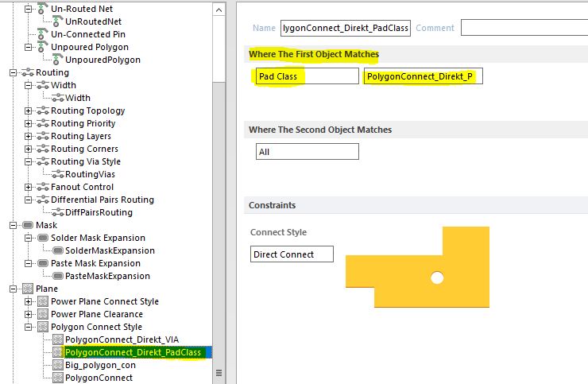Collapse the Routing Via Style node

28,161
